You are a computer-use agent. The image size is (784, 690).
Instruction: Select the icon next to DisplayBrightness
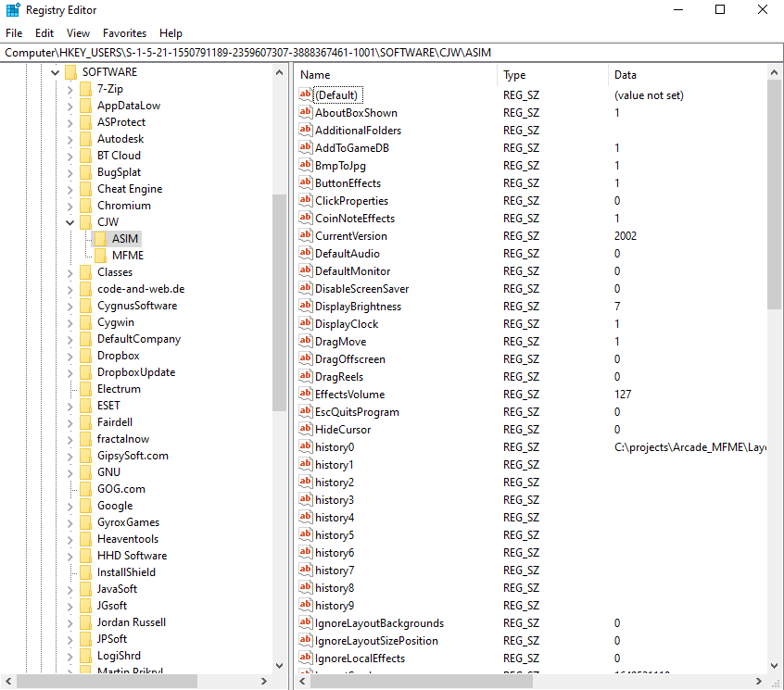coord(306,306)
